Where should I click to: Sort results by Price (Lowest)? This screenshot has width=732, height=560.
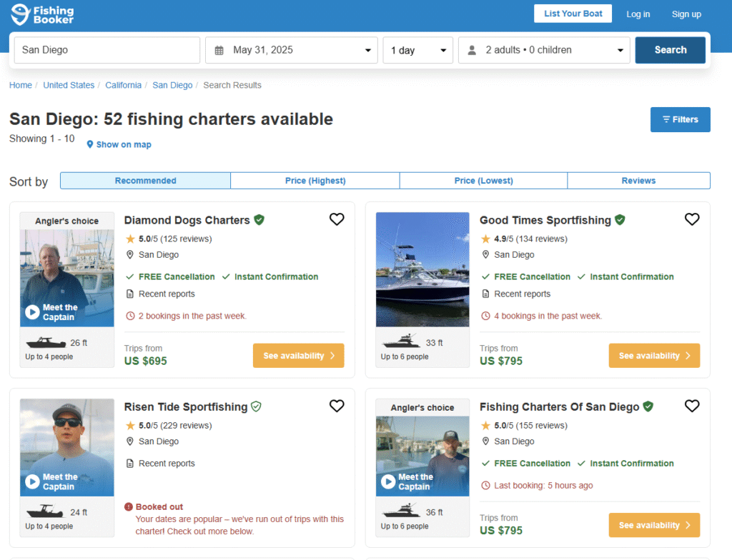pyautogui.click(x=484, y=181)
